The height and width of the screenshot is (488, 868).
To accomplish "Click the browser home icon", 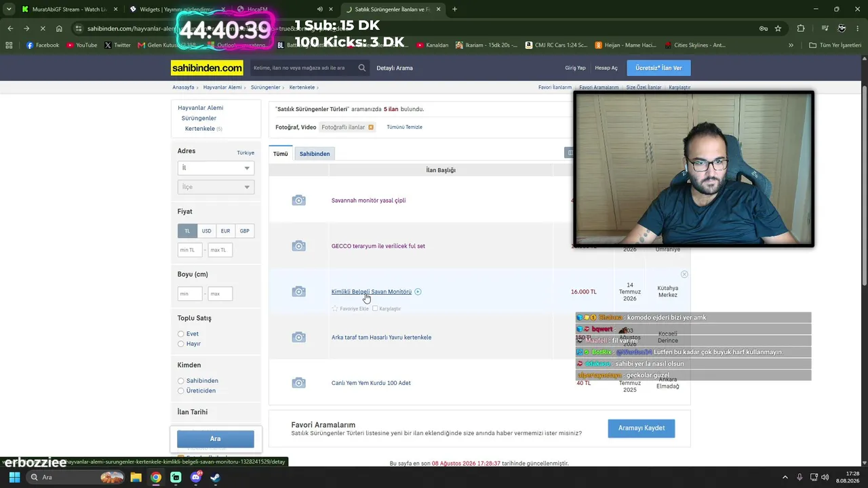I will click(x=59, y=28).
